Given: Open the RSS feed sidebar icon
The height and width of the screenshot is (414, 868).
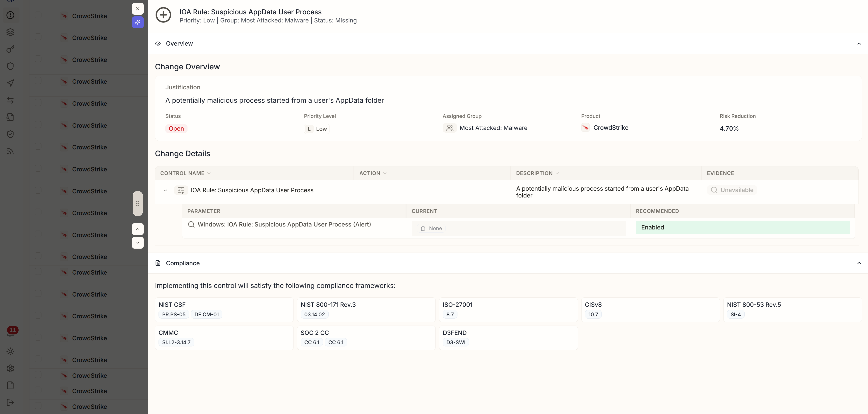Looking at the screenshot, I should pos(10,151).
